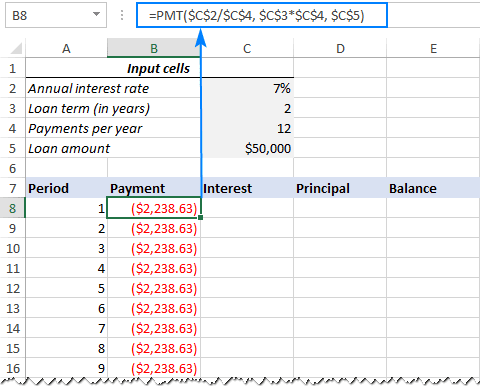This screenshot has width=480, height=386.
Task: Select row 6 header
Action: point(13,168)
